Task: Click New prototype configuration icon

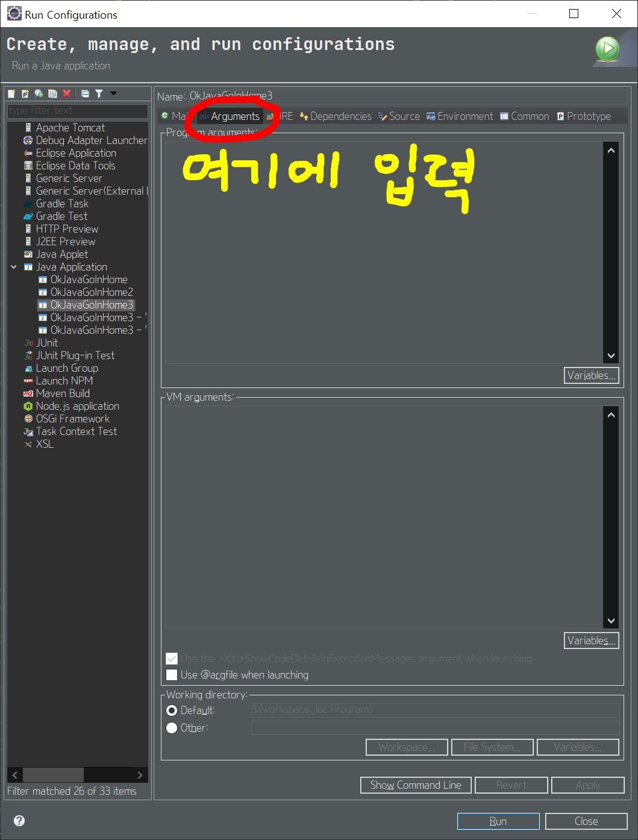Action: point(25,93)
